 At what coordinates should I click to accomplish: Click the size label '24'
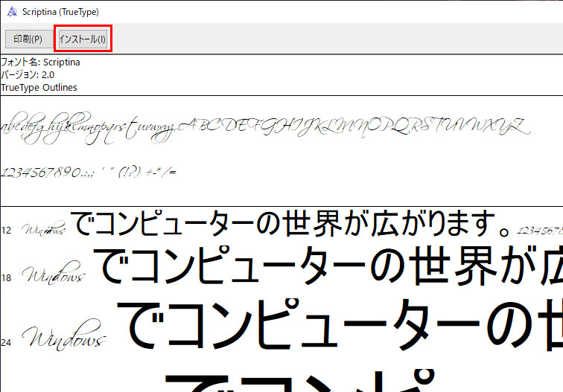[6, 342]
